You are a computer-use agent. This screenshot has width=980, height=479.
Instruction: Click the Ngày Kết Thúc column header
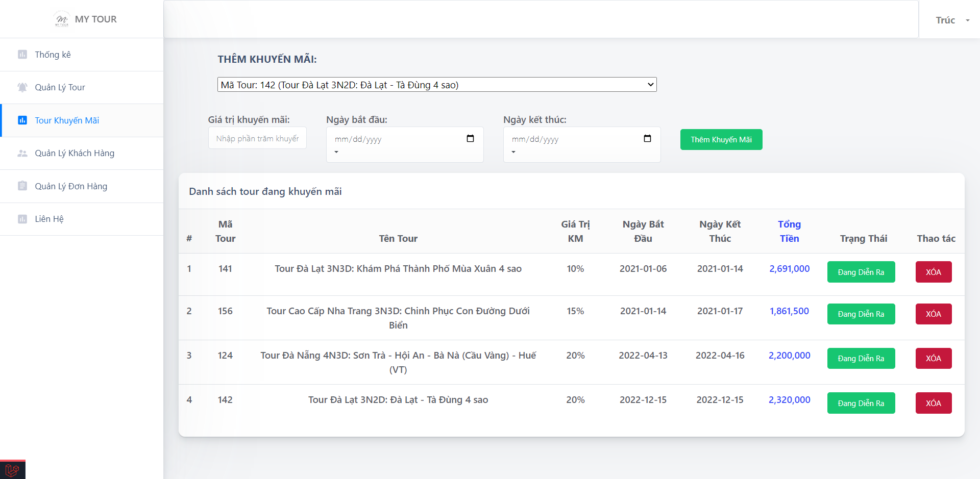tap(720, 231)
